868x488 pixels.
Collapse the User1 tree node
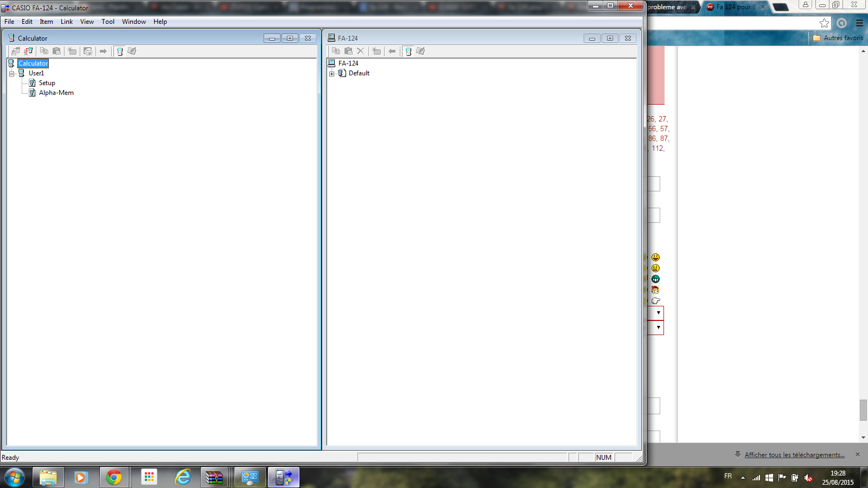click(x=11, y=73)
